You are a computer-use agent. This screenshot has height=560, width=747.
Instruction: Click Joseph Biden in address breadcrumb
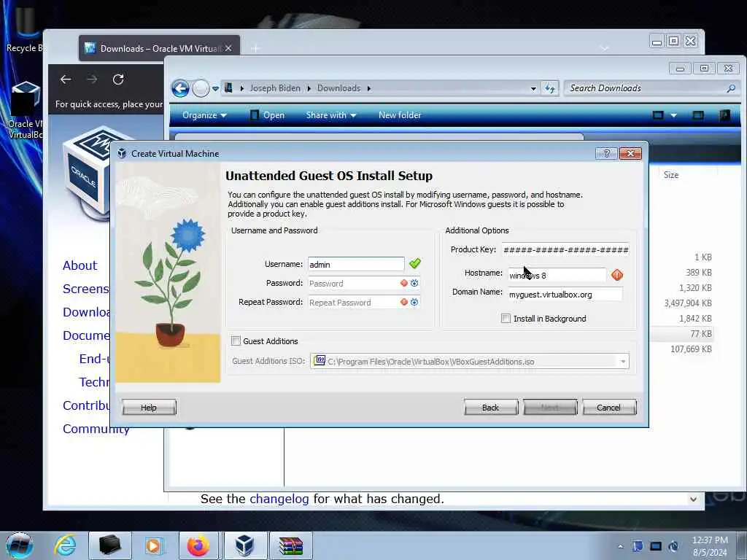(x=275, y=88)
